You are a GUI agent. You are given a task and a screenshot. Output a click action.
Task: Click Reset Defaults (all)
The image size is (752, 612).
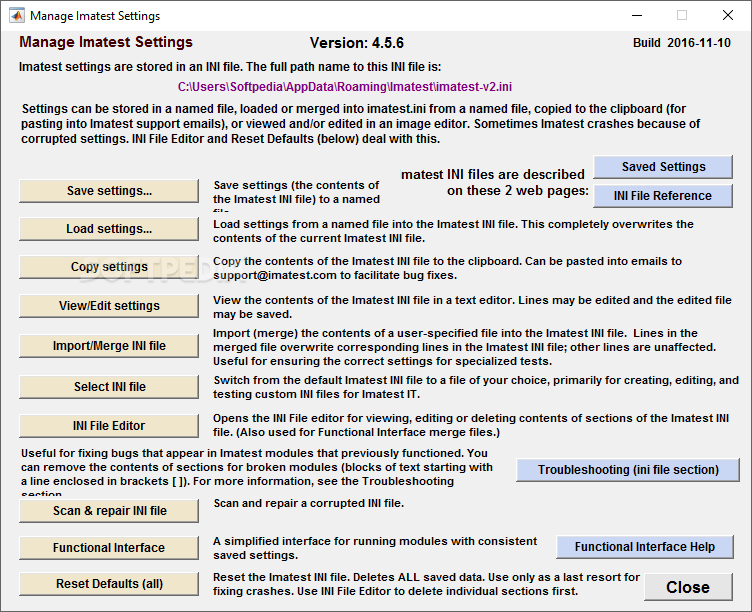click(x=109, y=584)
